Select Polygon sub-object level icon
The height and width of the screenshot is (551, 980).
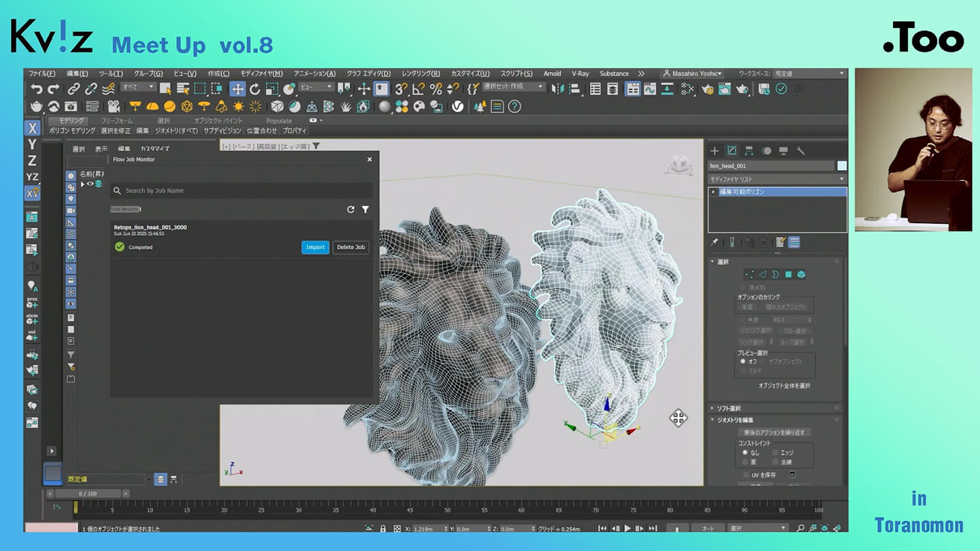(788, 274)
